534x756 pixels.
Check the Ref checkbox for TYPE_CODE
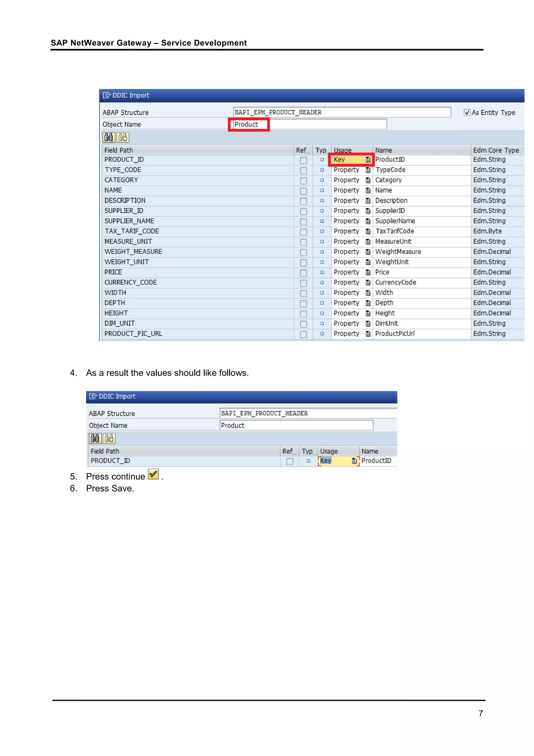click(x=303, y=171)
